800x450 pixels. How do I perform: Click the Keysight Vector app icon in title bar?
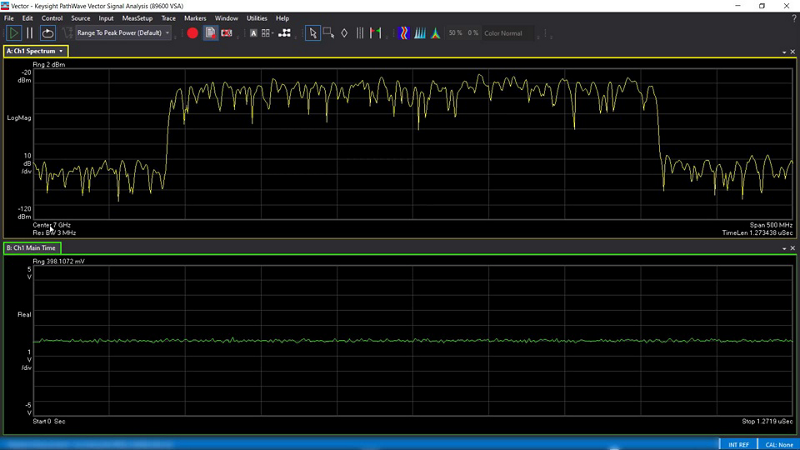(x=5, y=6)
